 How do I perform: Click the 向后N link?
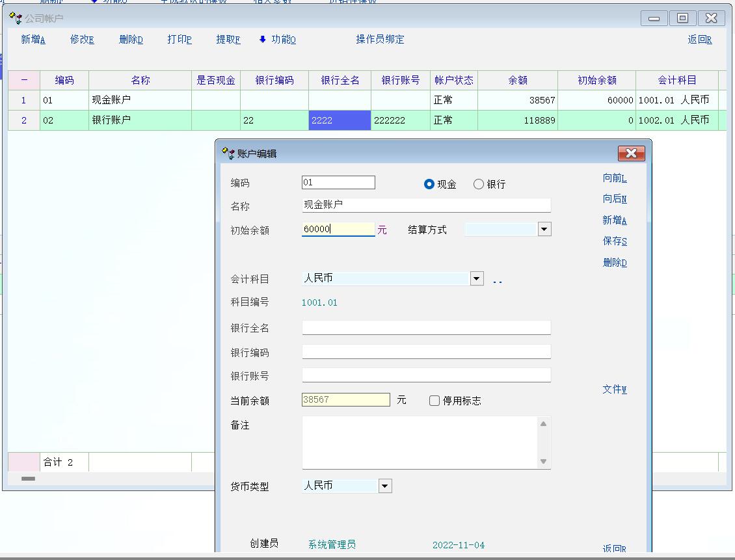coord(614,199)
